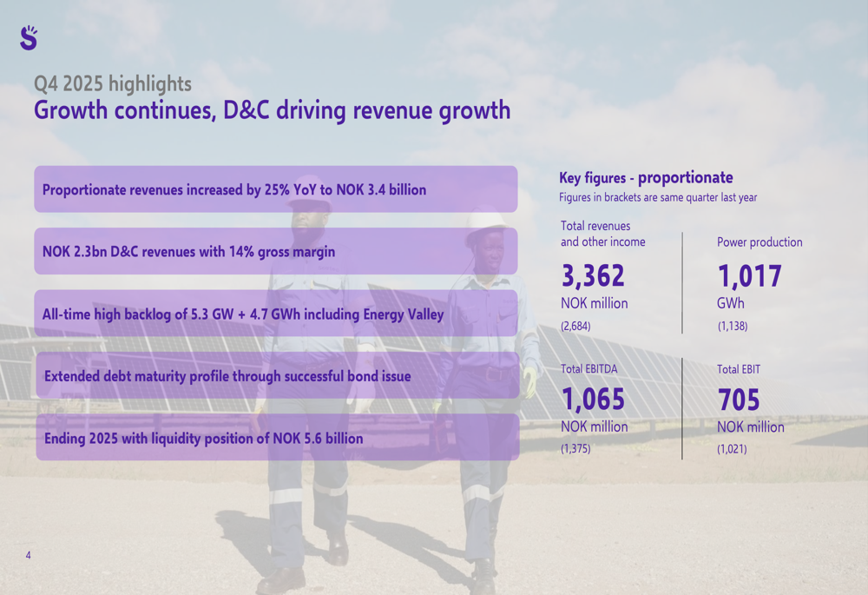Select the 'Figures in brackets' subtitle text
Image resolution: width=868 pixels, height=595 pixels.
(x=657, y=198)
